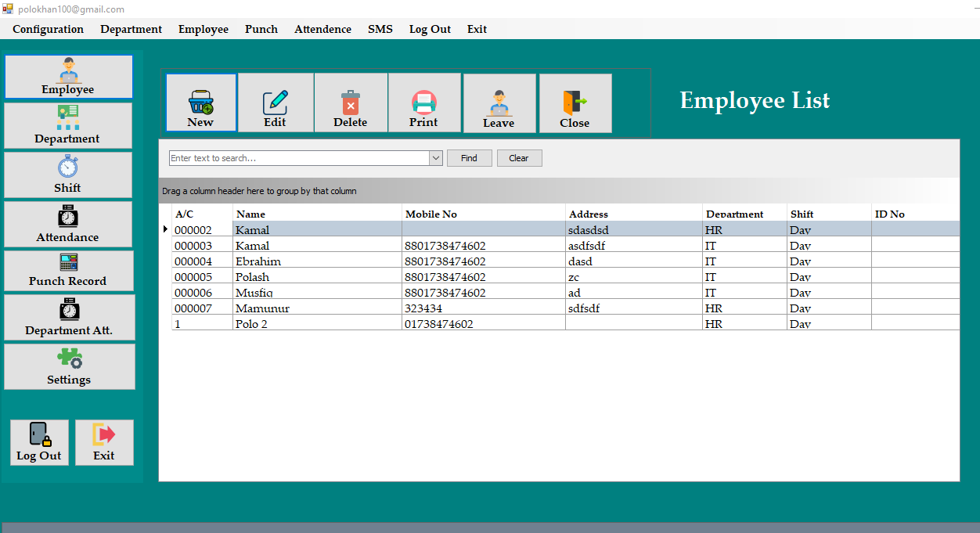Select address cell zc

pyautogui.click(x=634, y=276)
